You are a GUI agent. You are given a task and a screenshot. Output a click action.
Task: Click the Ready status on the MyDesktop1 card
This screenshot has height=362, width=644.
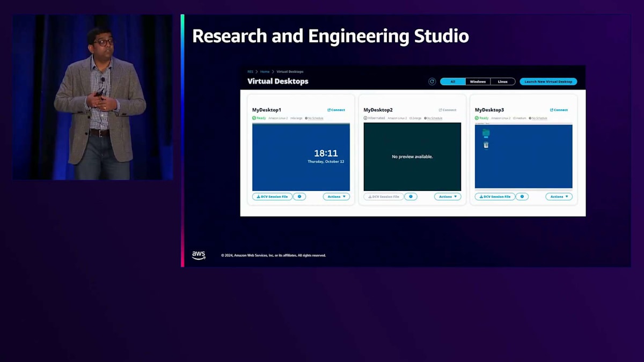click(x=259, y=118)
